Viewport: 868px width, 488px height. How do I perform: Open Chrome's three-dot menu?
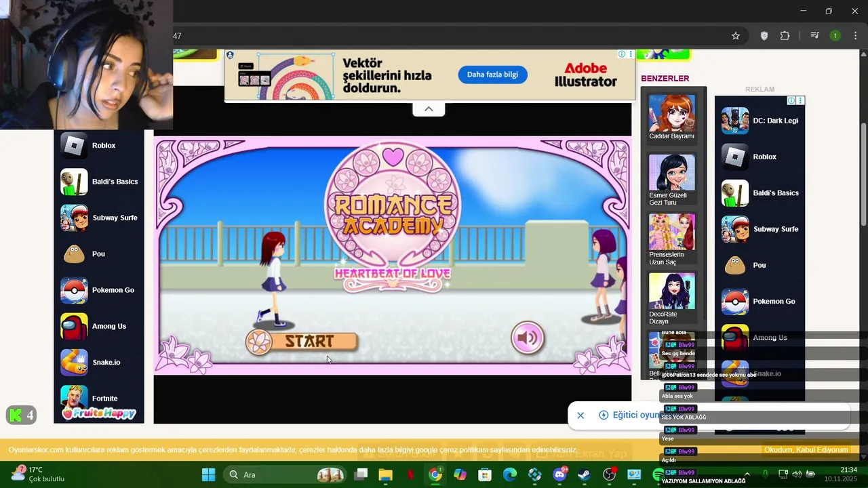point(854,36)
